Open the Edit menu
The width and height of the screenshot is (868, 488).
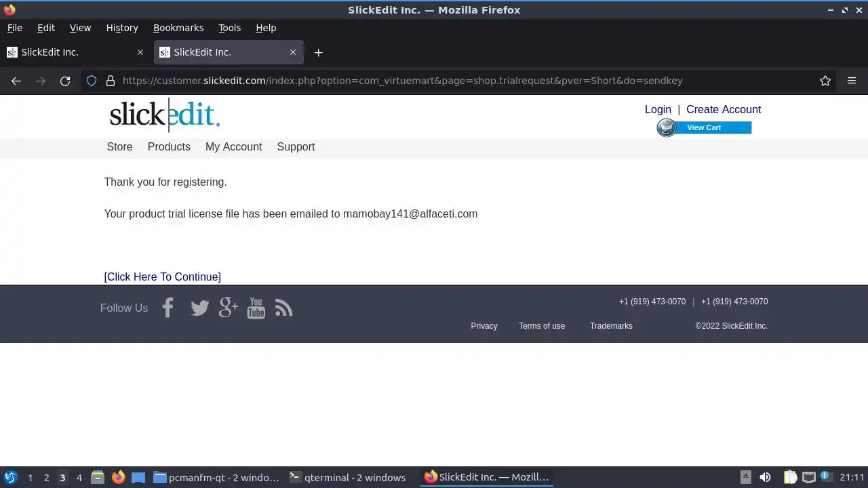[46, 28]
